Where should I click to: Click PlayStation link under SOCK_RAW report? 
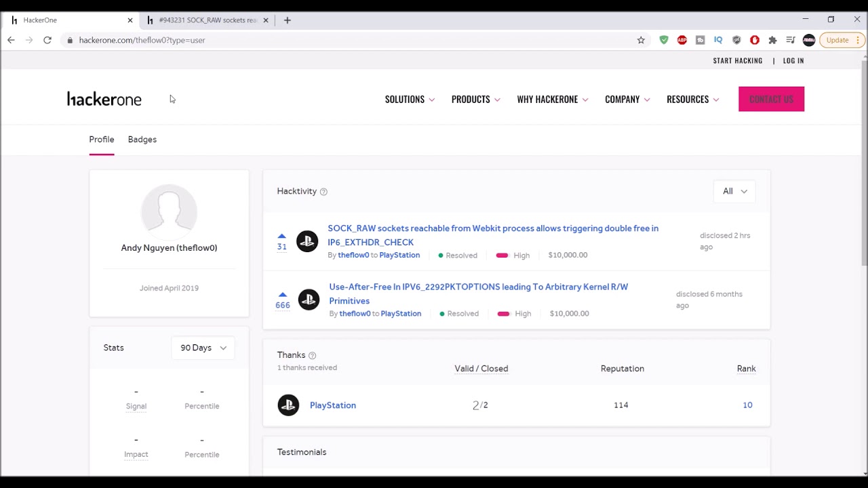click(399, 256)
